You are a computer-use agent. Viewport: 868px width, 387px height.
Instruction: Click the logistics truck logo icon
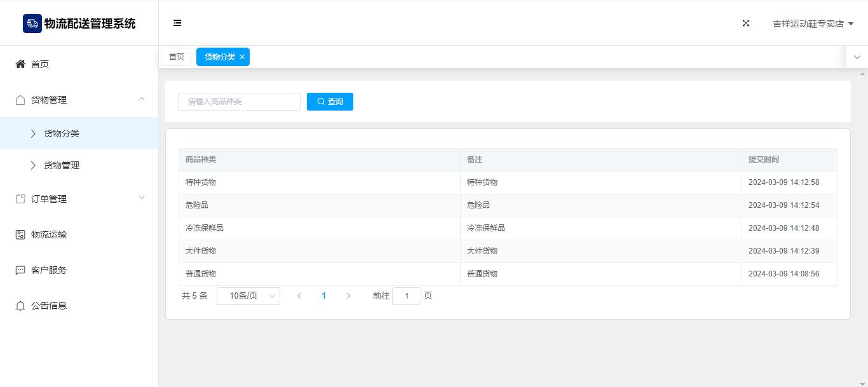(32, 24)
